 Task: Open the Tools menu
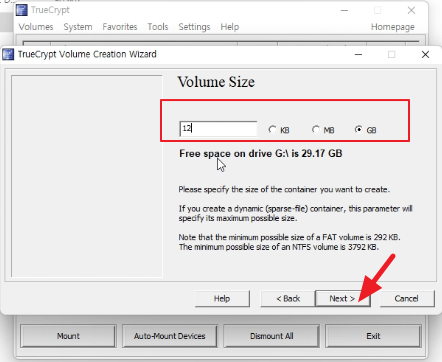(158, 27)
